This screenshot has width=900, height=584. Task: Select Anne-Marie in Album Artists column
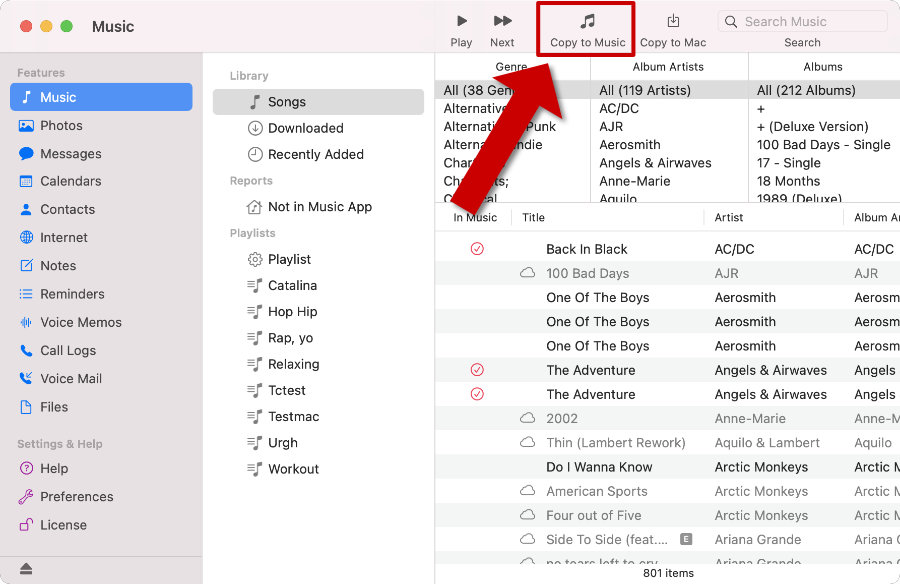pyautogui.click(x=669, y=181)
